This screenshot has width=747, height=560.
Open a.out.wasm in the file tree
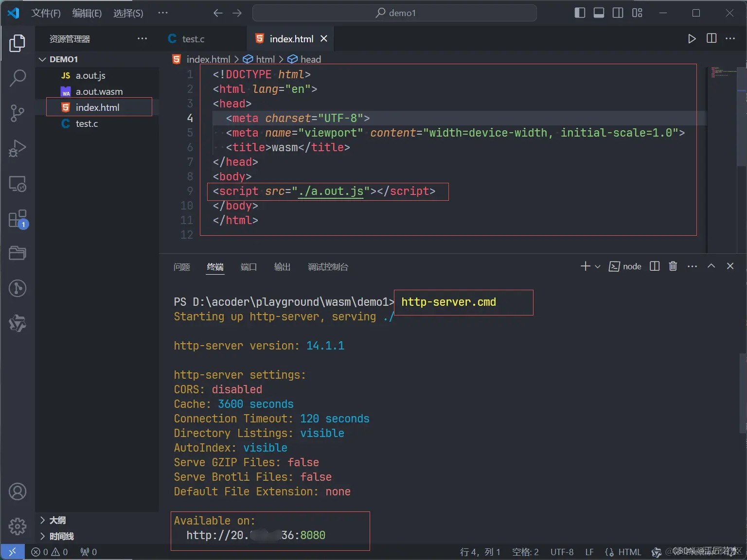[97, 91]
